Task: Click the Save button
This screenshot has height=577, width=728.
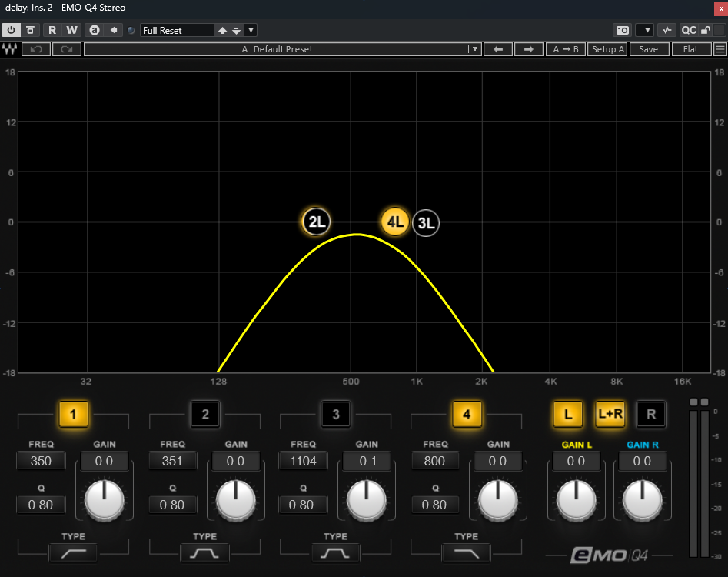Action: pyautogui.click(x=649, y=49)
